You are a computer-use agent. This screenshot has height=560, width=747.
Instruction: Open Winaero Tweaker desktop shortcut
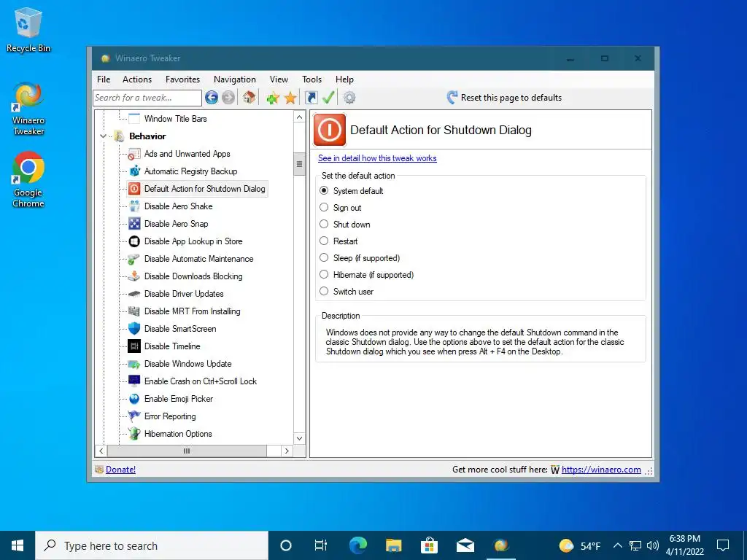[x=28, y=109]
